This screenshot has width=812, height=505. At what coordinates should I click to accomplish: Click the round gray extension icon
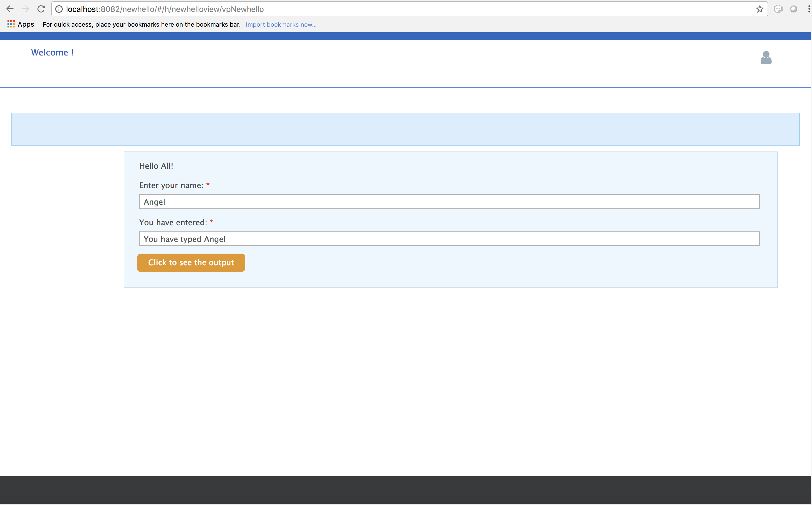[793, 9]
